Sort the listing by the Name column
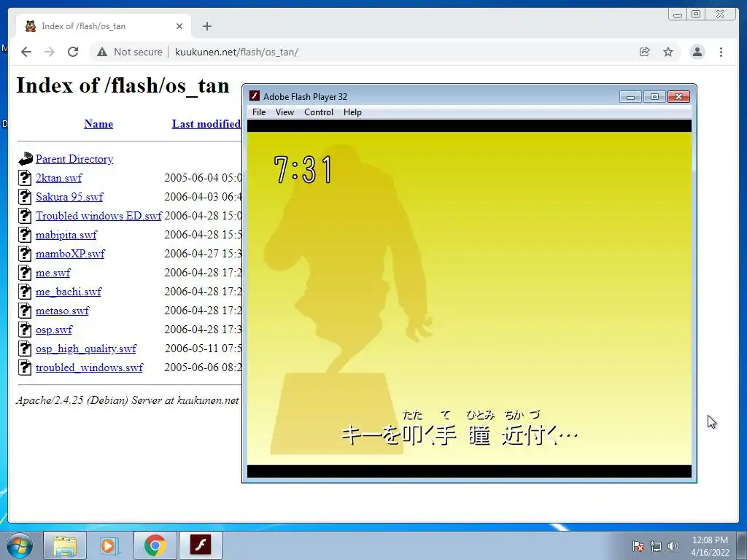The image size is (747, 560). coord(98,124)
